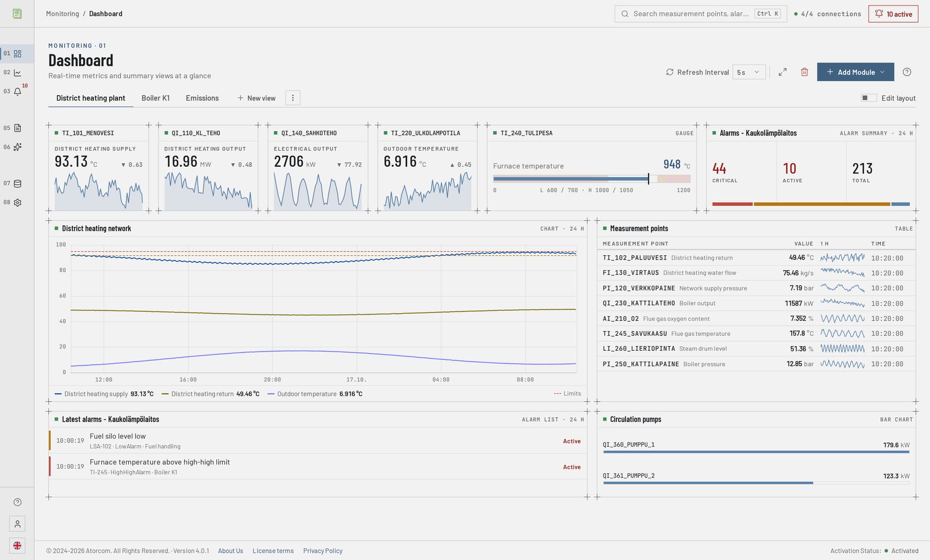The width and height of the screenshot is (930, 560).
Task: Select the FI_130_VIRTAUS row
Action: pos(756,273)
